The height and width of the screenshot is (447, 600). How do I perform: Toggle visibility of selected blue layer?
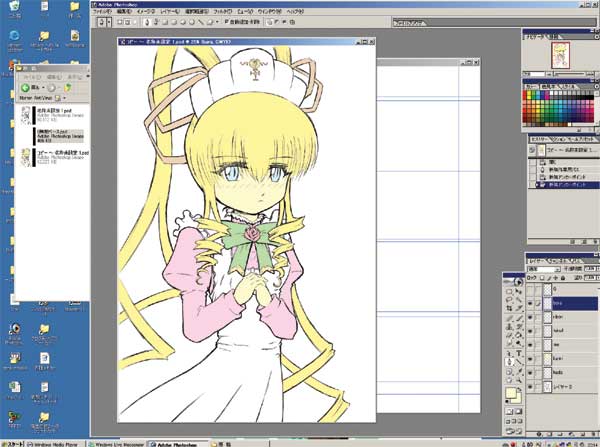pyautogui.click(x=530, y=303)
